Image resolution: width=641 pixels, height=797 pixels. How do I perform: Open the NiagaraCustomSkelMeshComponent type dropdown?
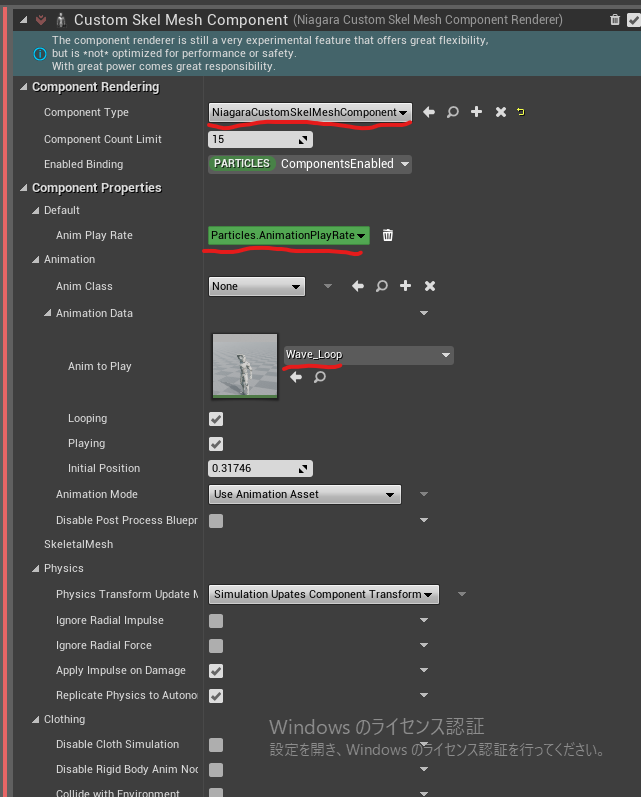click(310, 112)
